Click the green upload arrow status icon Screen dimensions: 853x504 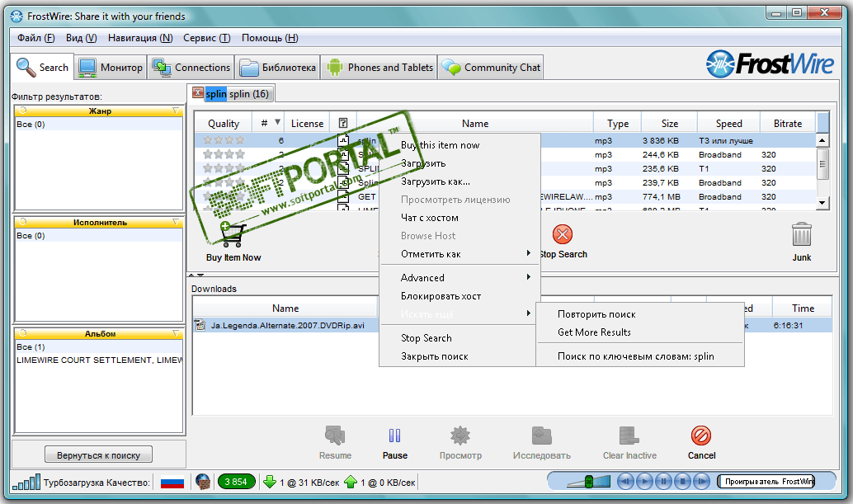[351, 482]
